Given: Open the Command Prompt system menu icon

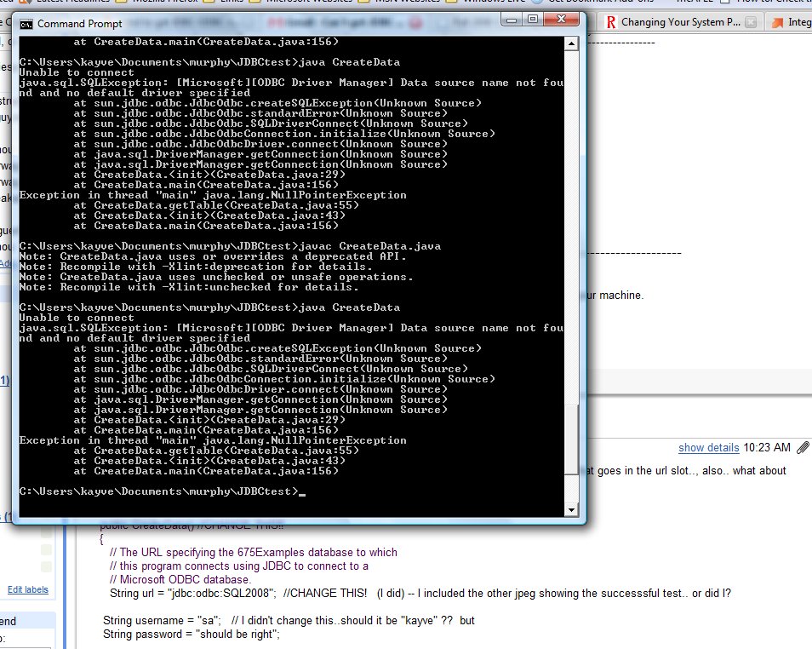Looking at the screenshot, I should 26,24.
